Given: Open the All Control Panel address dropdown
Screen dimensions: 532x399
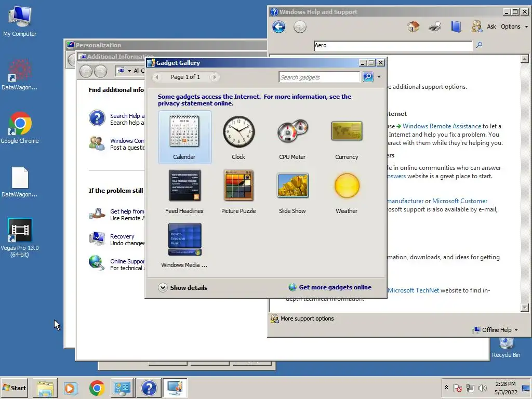Looking at the screenshot, I should click(129, 71).
